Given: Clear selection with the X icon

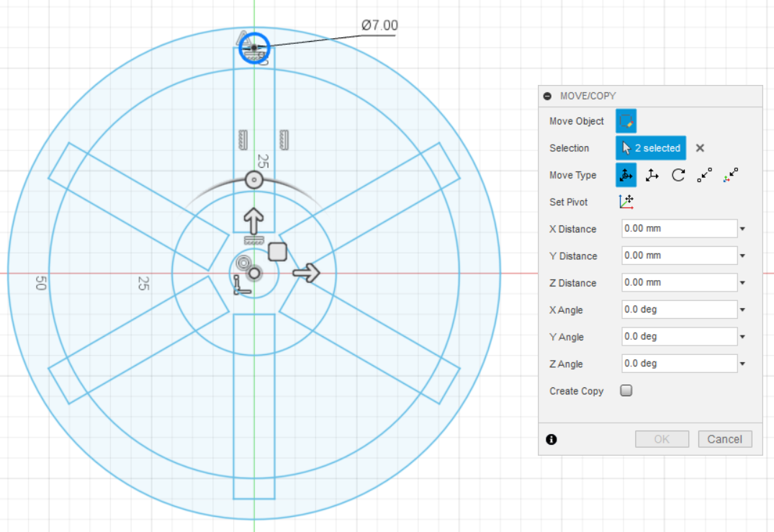Looking at the screenshot, I should (x=699, y=148).
